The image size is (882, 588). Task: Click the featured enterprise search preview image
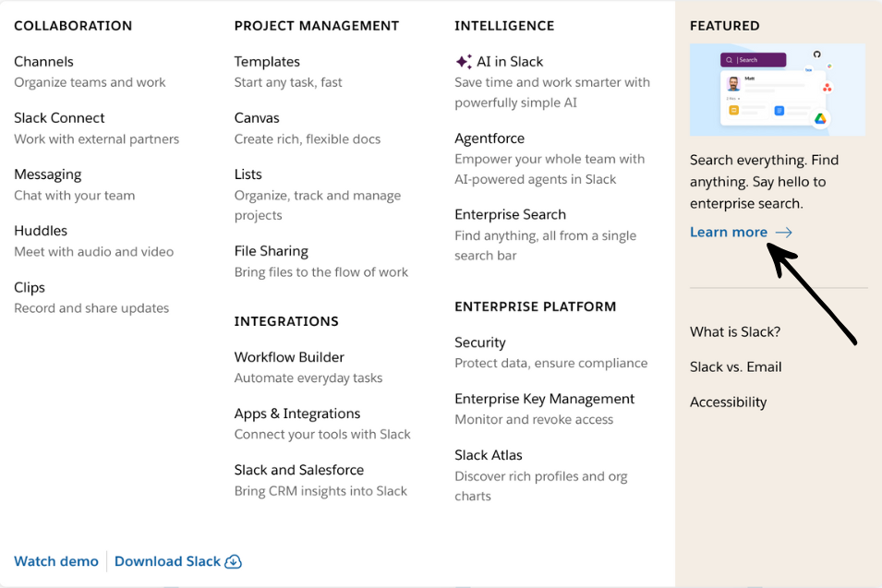[x=777, y=90]
